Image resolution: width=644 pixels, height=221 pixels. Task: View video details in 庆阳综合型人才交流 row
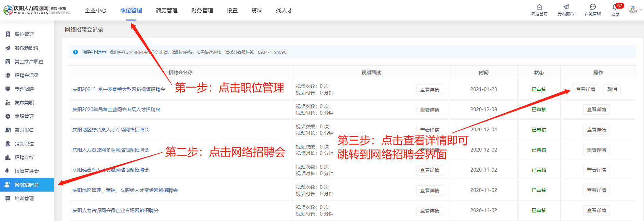coord(430,170)
